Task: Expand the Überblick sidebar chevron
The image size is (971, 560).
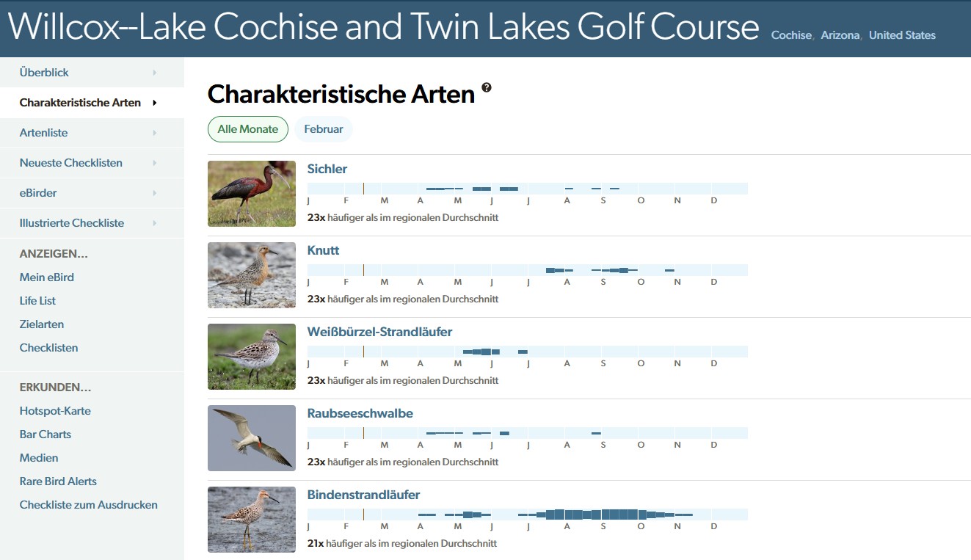Action: coord(154,72)
